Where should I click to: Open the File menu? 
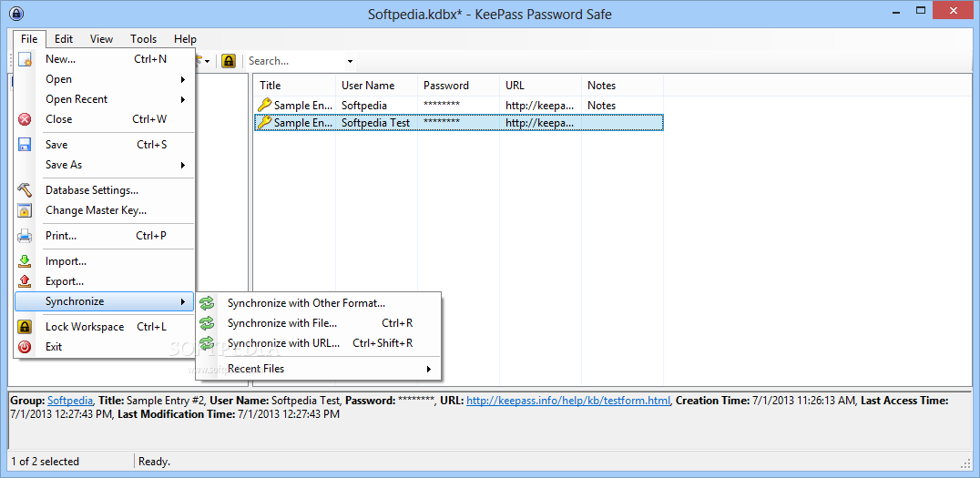point(29,39)
